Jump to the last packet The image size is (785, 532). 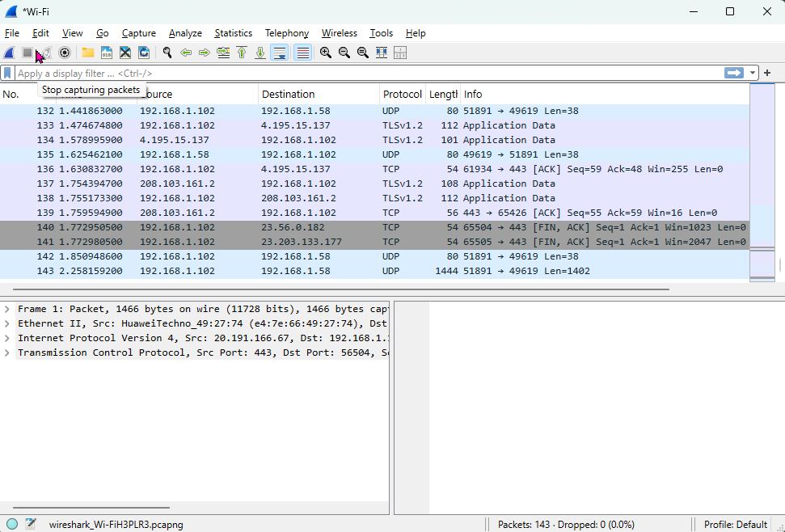coord(260,53)
